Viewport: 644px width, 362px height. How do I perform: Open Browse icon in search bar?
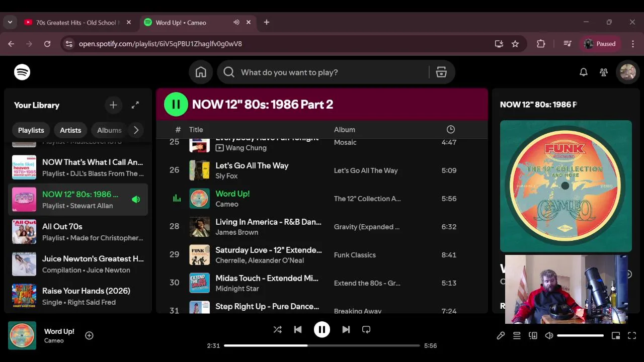click(441, 72)
